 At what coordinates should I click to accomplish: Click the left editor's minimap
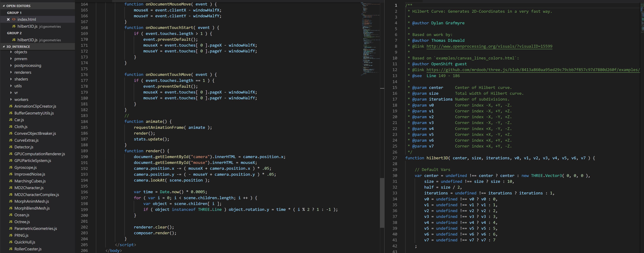pyautogui.click(x=370, y=39)
